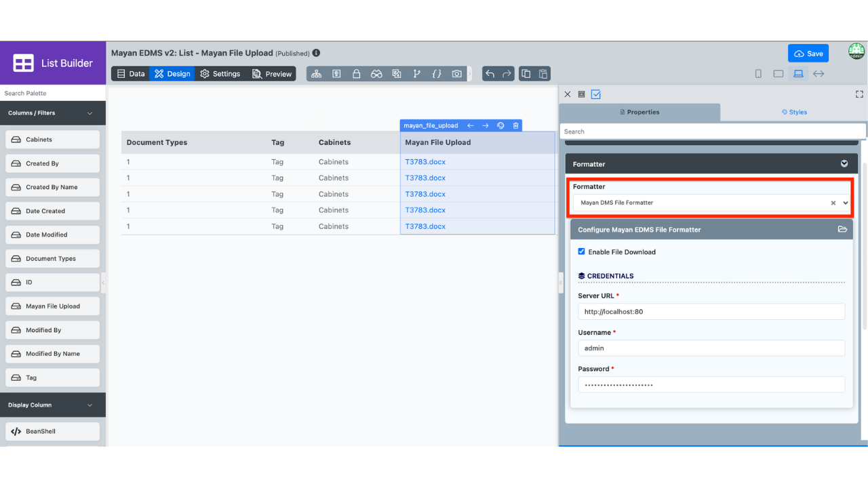Open the permission lock icon
The height and width of the screenshot is (488, 868).
coord(356,74)
